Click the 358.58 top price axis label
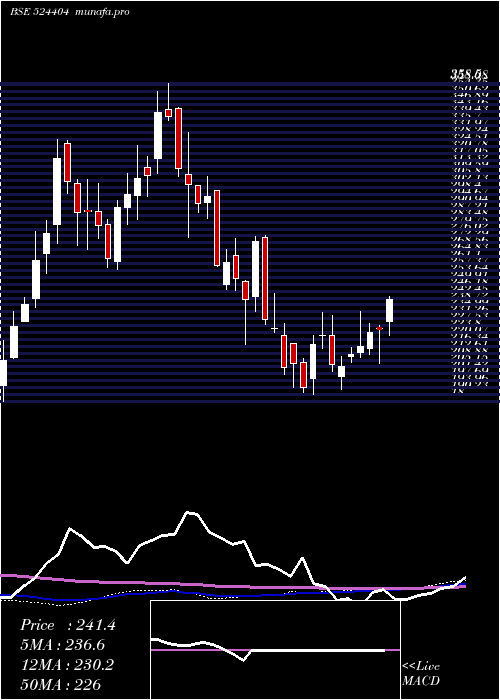The height and width of the screenshot is (700, 500). (469, 75)
